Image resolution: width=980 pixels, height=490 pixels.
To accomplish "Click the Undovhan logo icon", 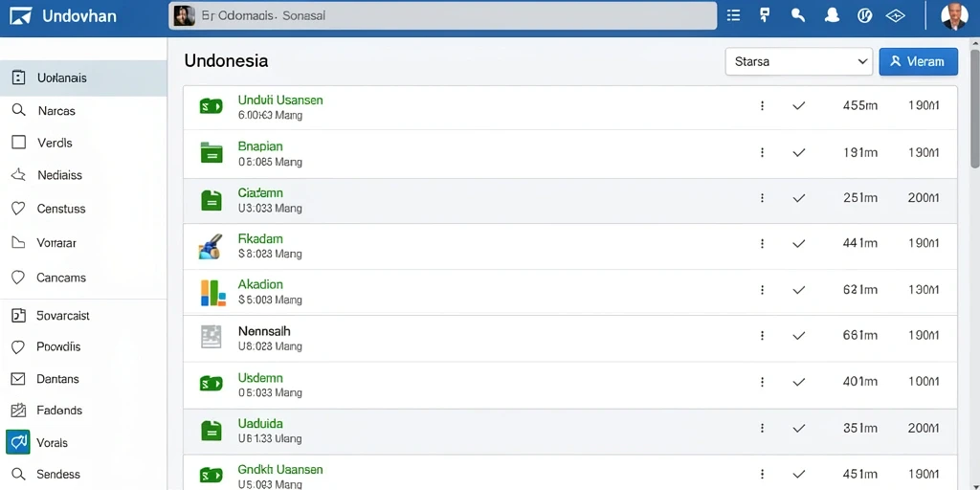I will click(x=21, y=16).
